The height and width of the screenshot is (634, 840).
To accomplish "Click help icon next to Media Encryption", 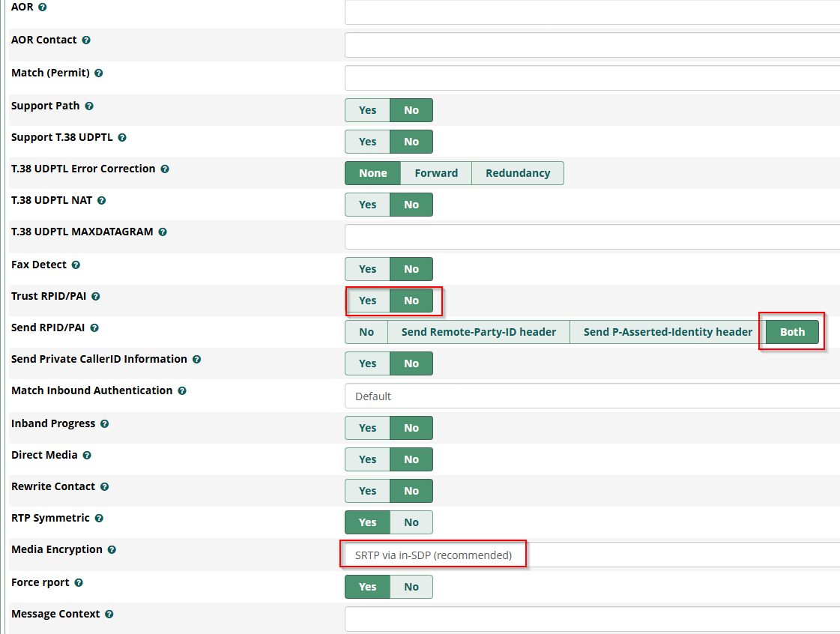I will tap(112, 550).
